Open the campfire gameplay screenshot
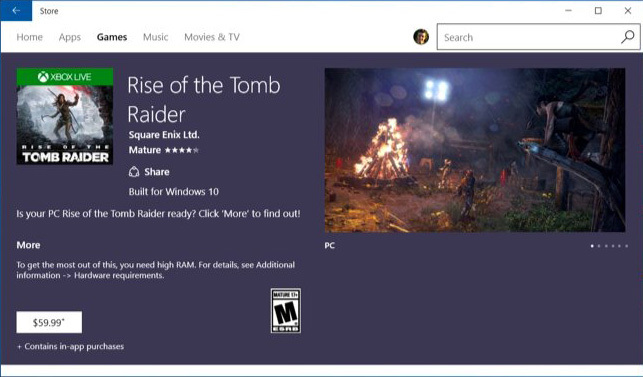Screen dimensions: 643x377 click(x=475, y=150)
